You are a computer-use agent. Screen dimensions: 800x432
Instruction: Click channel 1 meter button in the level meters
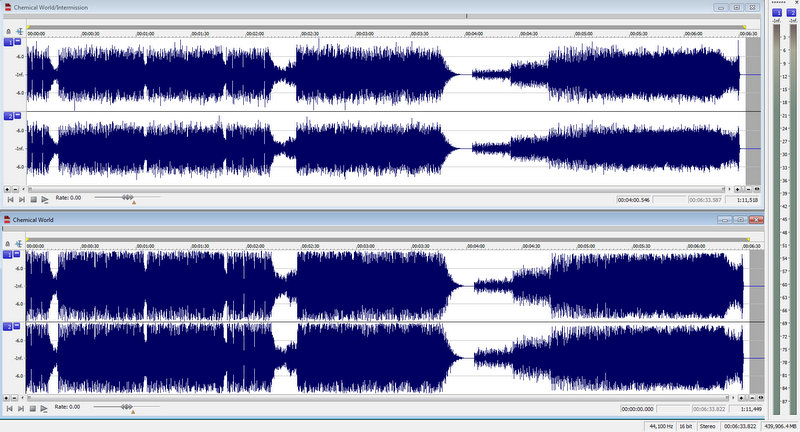777,12
